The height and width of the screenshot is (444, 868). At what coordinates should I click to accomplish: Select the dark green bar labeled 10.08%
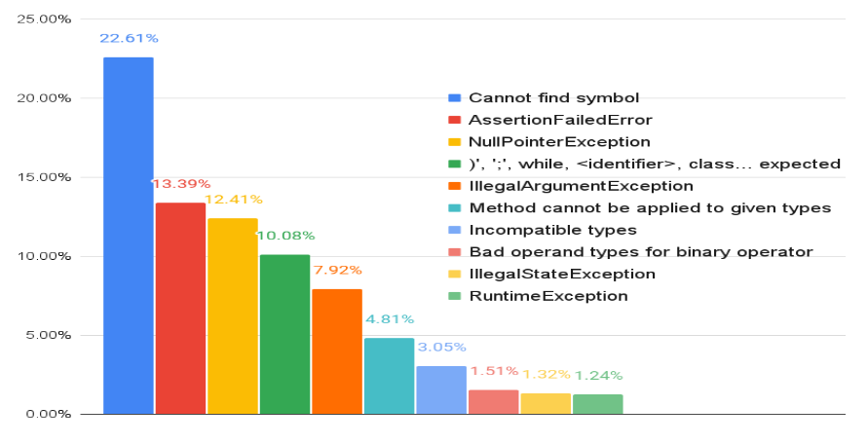(x=284, y=334)
